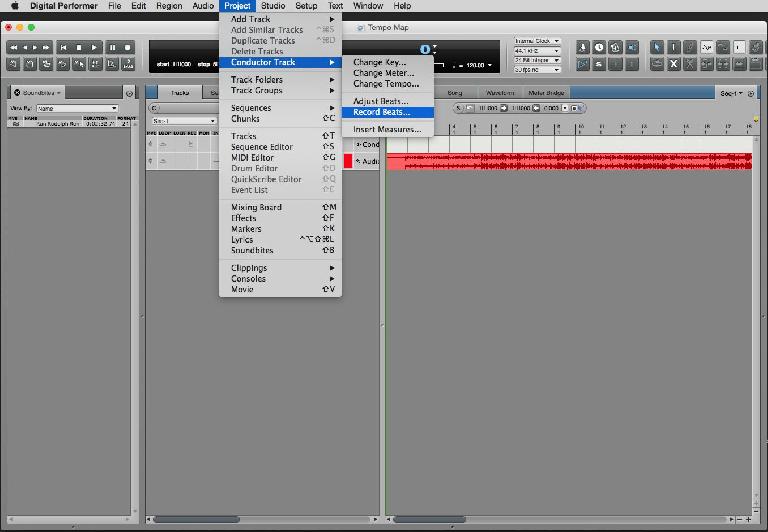
Task: Select Chunks from the Project menu
Action: 280,119
